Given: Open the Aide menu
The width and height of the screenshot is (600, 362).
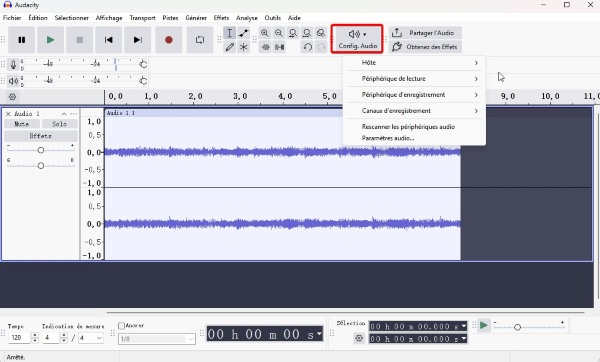Looking at the screenshot, I should [294, 18].
